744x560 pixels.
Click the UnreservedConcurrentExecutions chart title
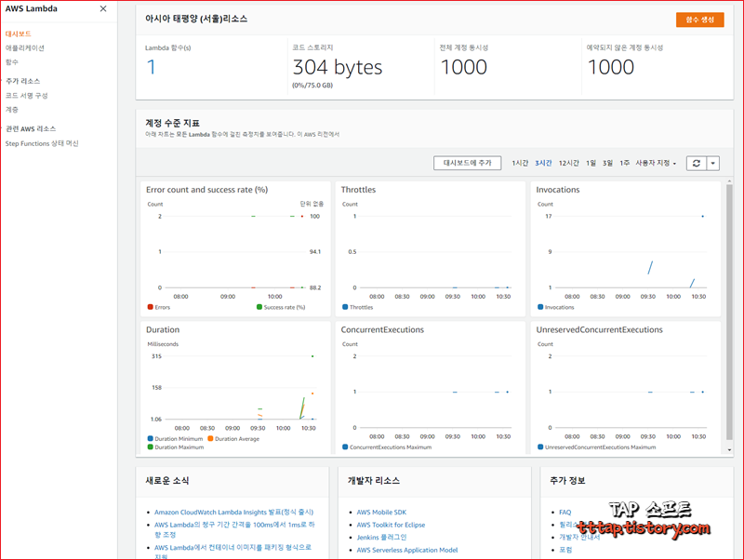pos(599,330)
